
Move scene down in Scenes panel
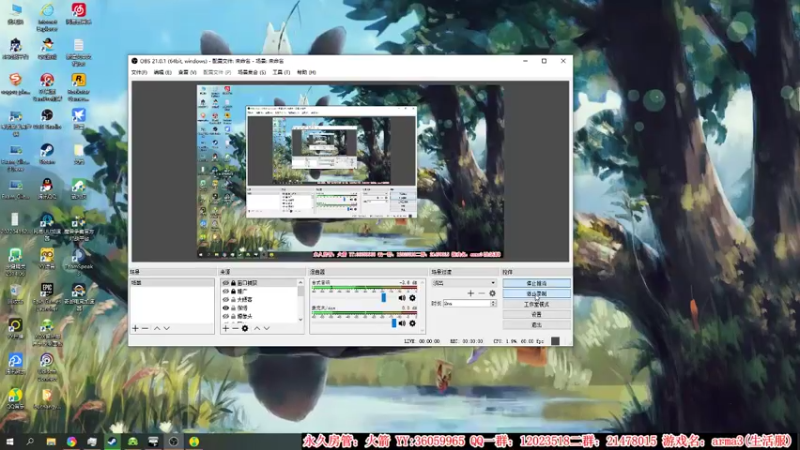tap(167, 328)
